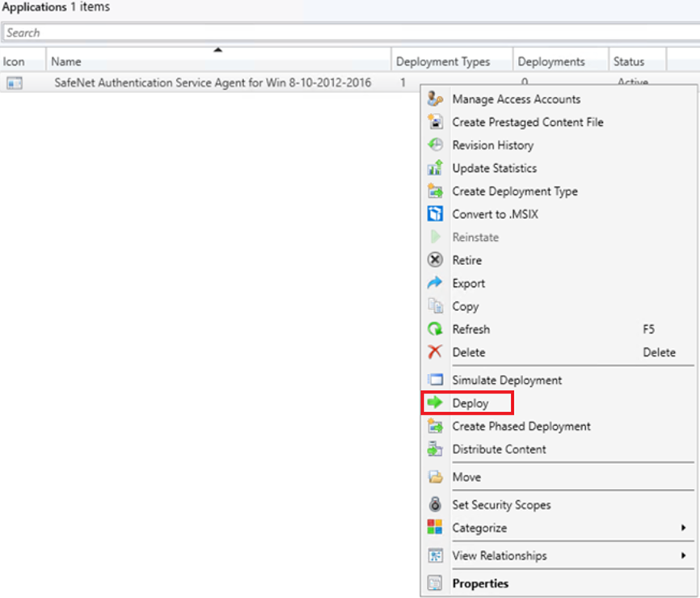
Task: Click the Update Statistics chart icon
Action: (x=435, y=168)
